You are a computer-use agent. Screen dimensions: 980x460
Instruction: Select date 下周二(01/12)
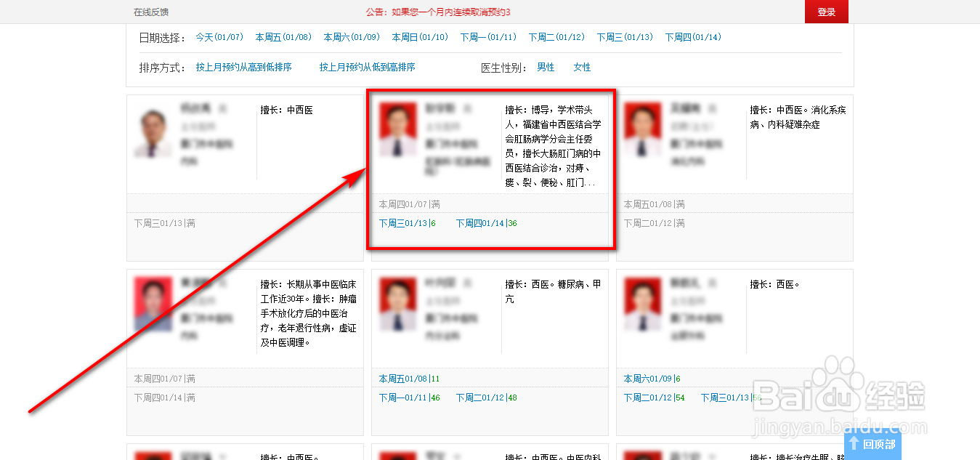[556, 37]
